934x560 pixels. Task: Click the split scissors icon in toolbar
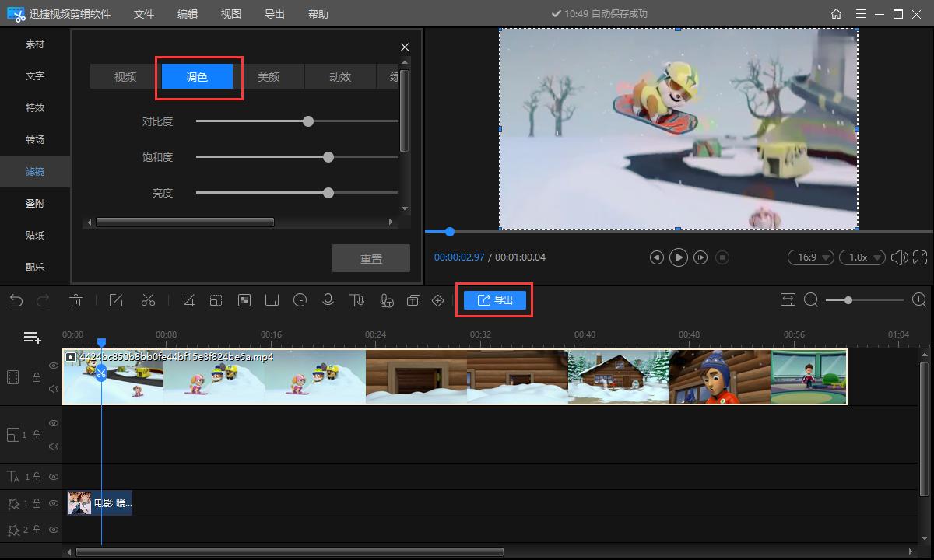coord(148,300)
